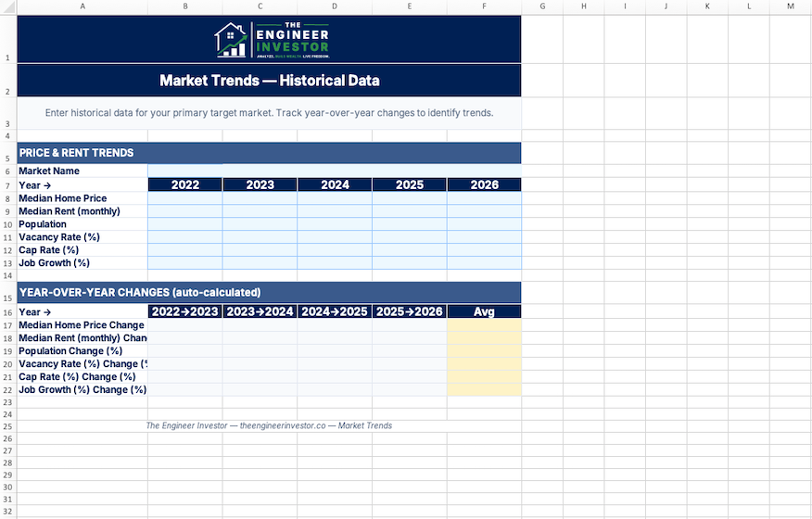Select the Cap Rate (%) 2026 cell
Screen dimensions: 812x519
(484, 250)
